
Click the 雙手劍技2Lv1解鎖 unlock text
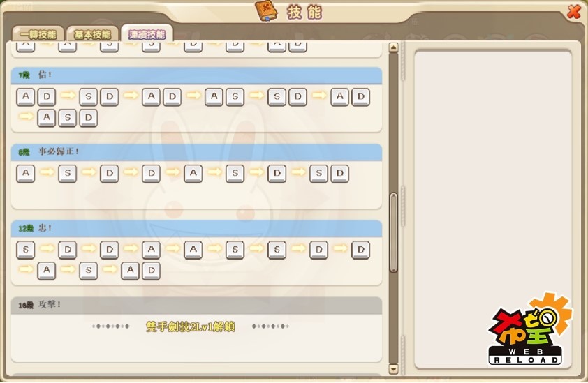[x=190, y=326]
